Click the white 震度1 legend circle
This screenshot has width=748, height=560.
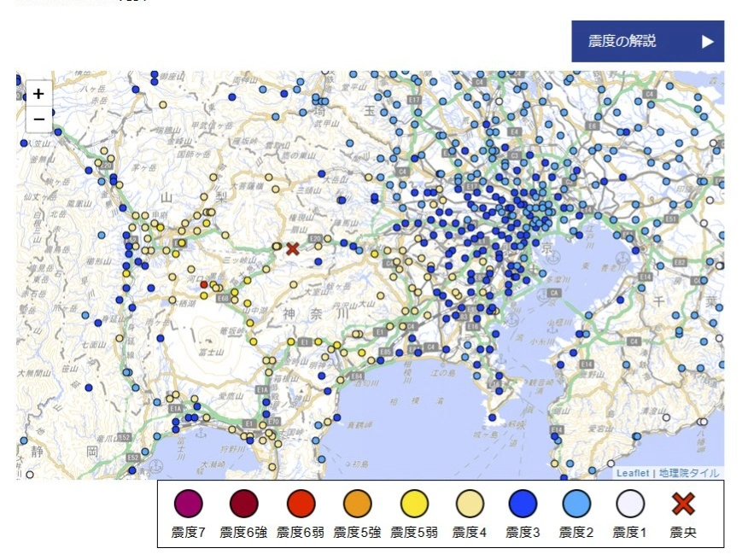click(629, 504)
